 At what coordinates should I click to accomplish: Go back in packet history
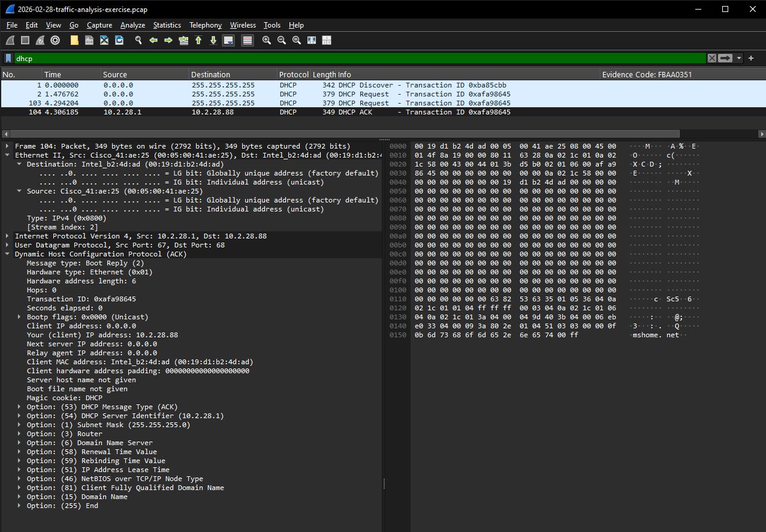point(153,40)
